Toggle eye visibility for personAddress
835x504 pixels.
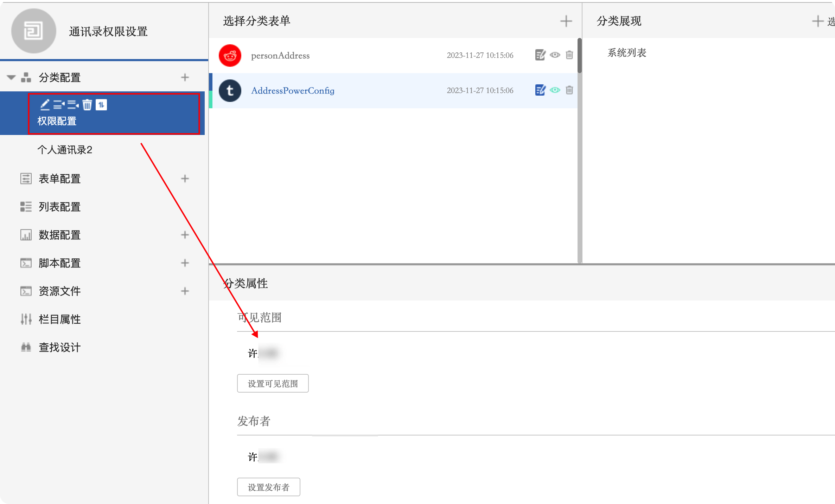click(x=555, y=55)
